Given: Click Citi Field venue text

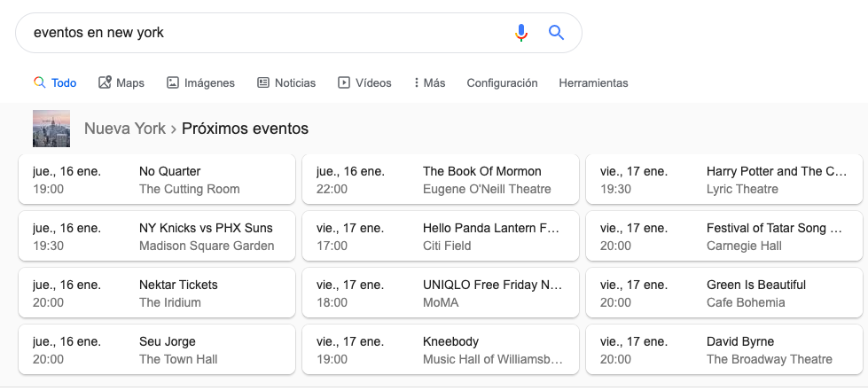Looking at the screenshot, I should coord(447,246).
